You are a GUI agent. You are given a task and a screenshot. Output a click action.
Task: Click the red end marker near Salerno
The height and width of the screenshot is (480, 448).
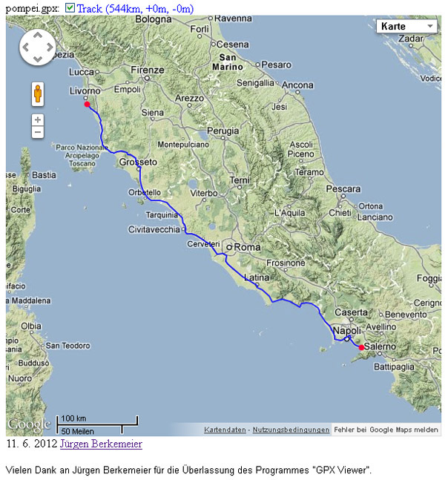(361, 347)
